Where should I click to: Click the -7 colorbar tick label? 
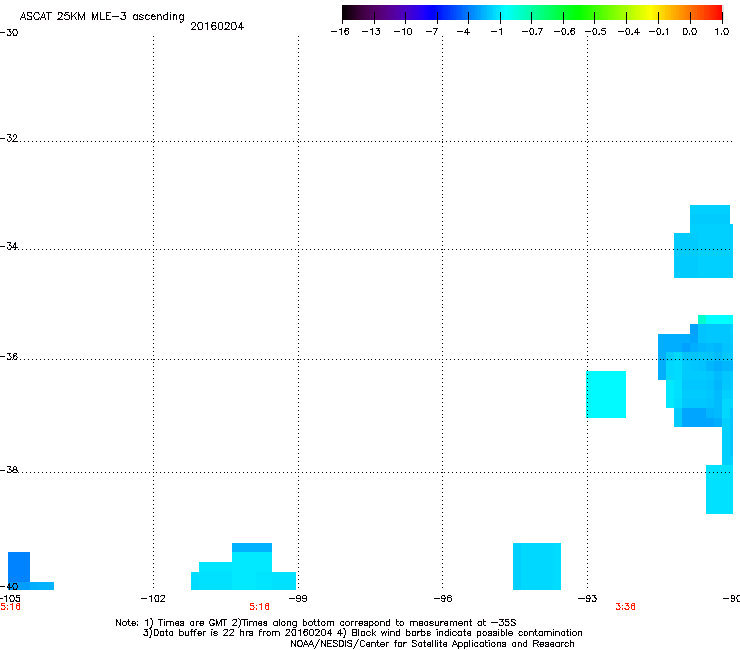point(432,32)
